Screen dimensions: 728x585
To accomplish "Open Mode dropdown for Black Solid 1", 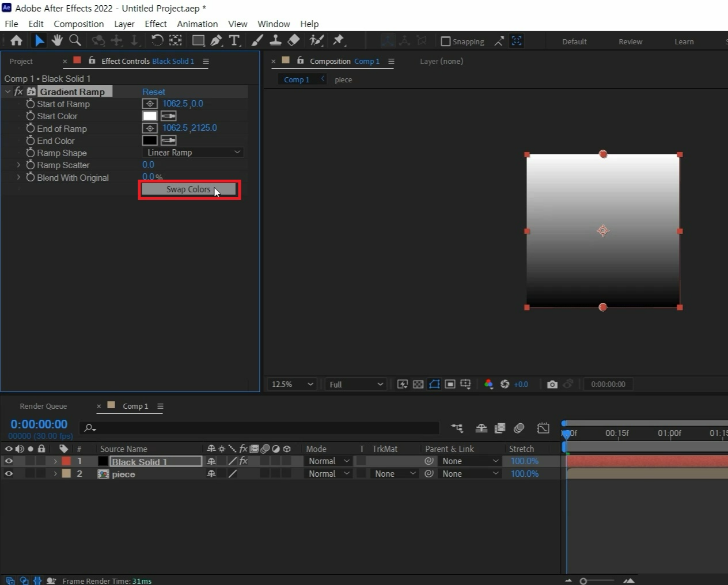I will (328, 461).
